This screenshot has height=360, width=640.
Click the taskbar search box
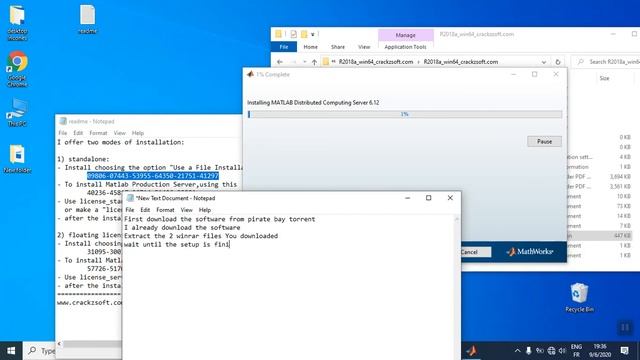pyautogui.click(x=39, y=351)
